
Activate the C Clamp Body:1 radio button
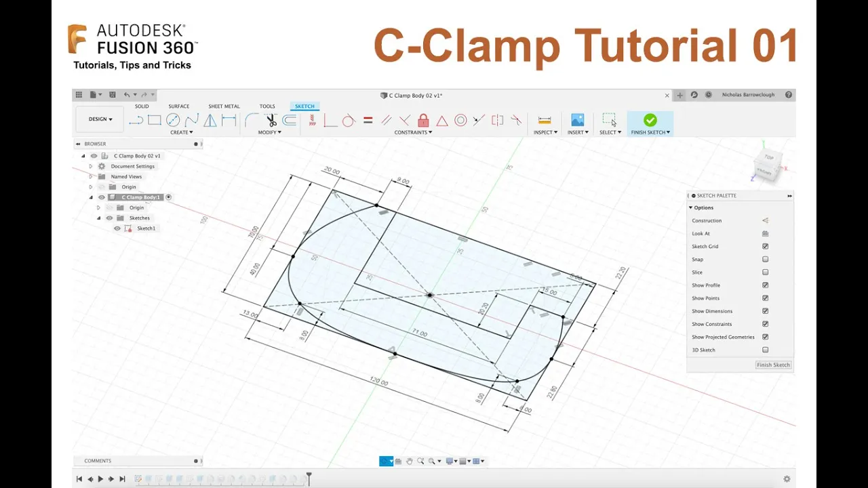[x=169, y=197]
